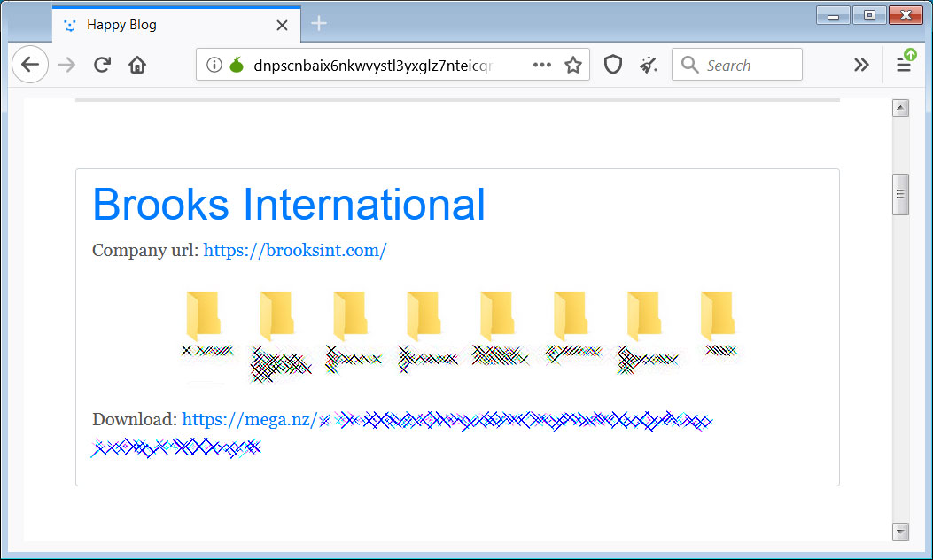This screenshot has width=933, height=560.
Task: Open the hamburger application menu
Action: tap(904, 65)
